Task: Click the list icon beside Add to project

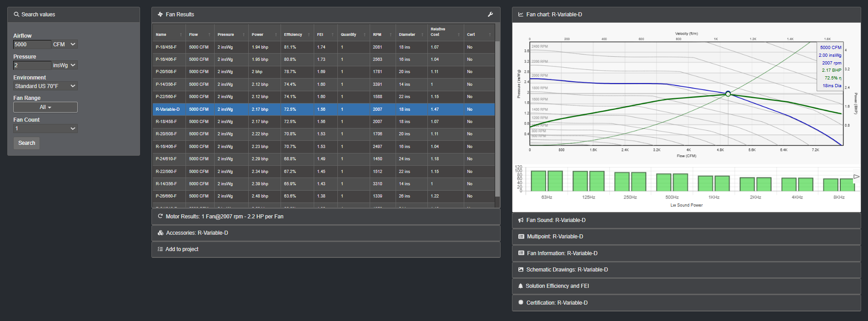Action: click(160, 249)
